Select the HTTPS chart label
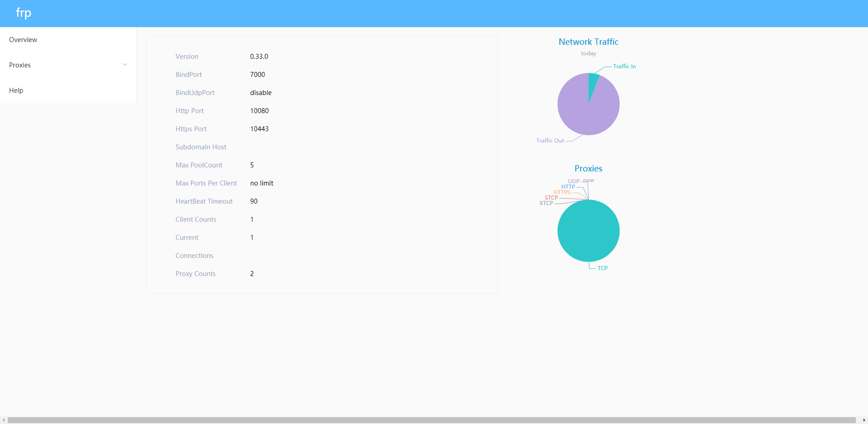 (x=562, y=192)
